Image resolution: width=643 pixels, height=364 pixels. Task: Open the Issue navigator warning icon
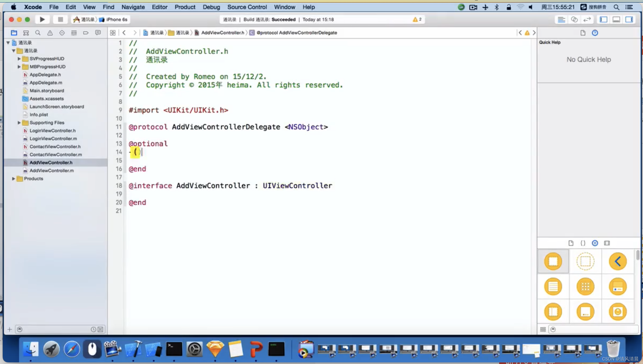tap(50, 33)
